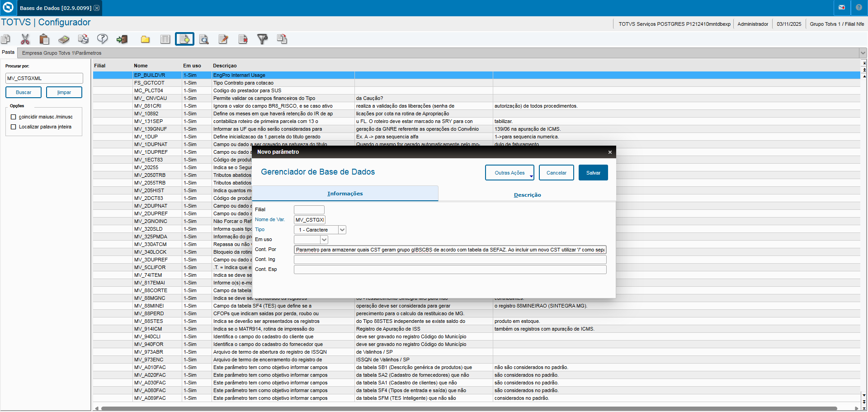868x412 pixels.
Task: Select the MC_PLCT04 parameter row
Action: [476, 90]
